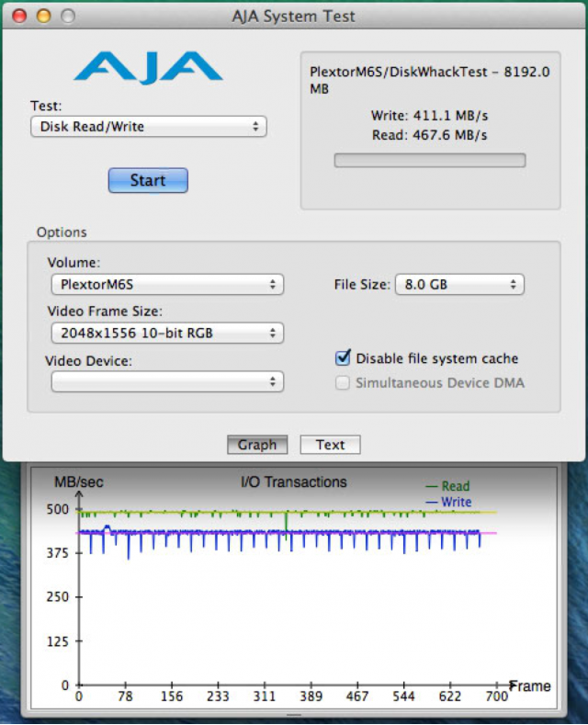Switch to the Graph view tab

[257, 445]
